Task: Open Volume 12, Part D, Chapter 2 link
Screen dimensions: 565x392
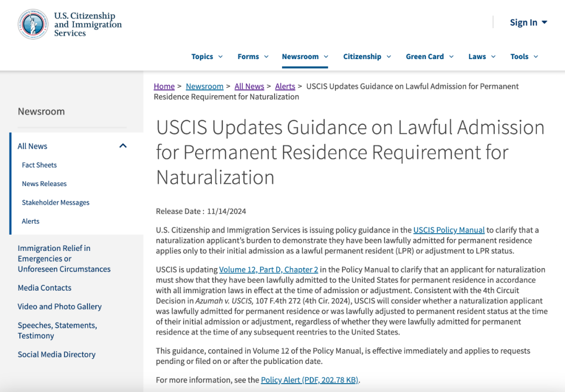Action: point(268,270)
